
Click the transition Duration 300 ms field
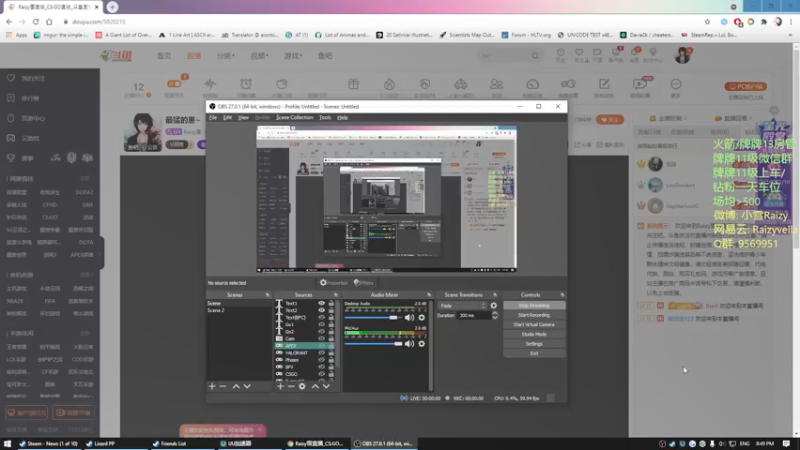[x=473, y=315]
